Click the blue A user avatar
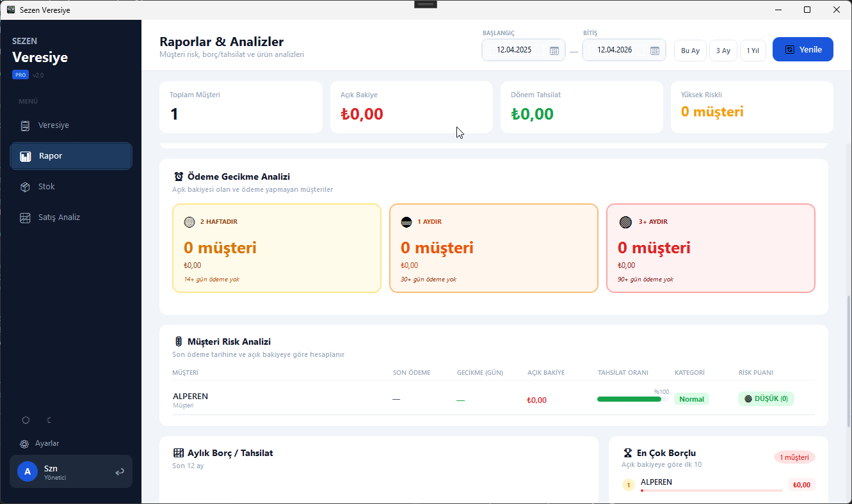Image resolution: width=852 pixels, height=504 pixels. 28,472
